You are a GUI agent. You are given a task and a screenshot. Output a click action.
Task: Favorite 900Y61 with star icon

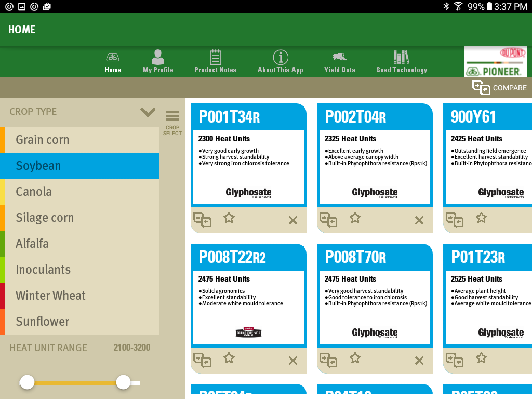pyautogui.click(x=482, y=218)
